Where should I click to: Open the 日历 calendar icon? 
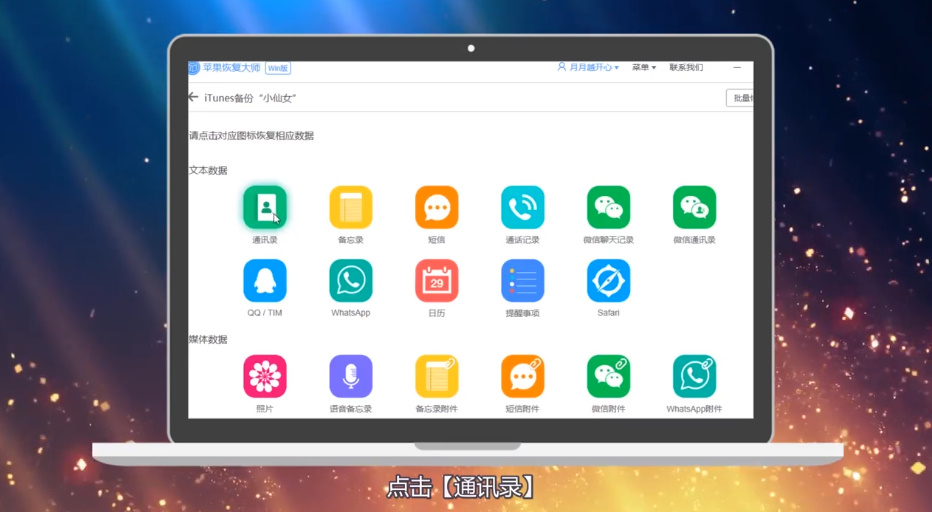[x=437, y=281]
